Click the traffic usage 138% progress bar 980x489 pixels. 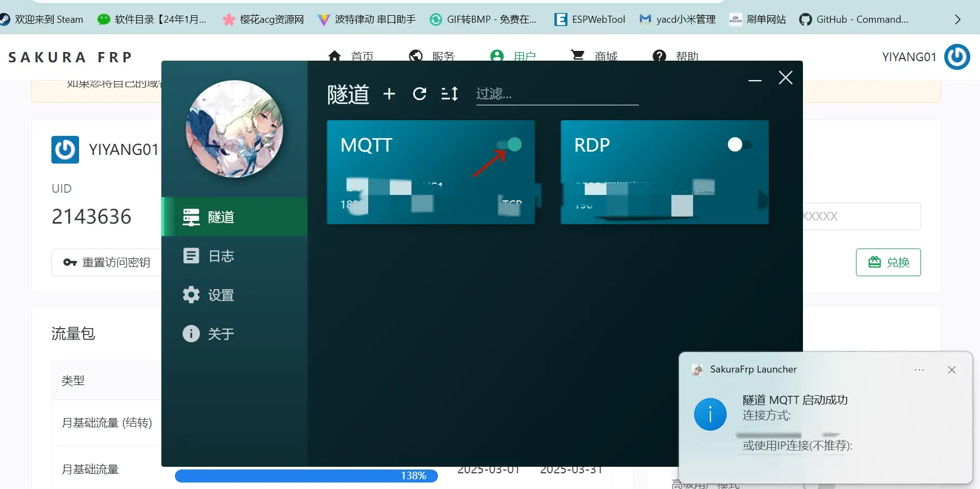pyautogui.click(x=306, y=475)
